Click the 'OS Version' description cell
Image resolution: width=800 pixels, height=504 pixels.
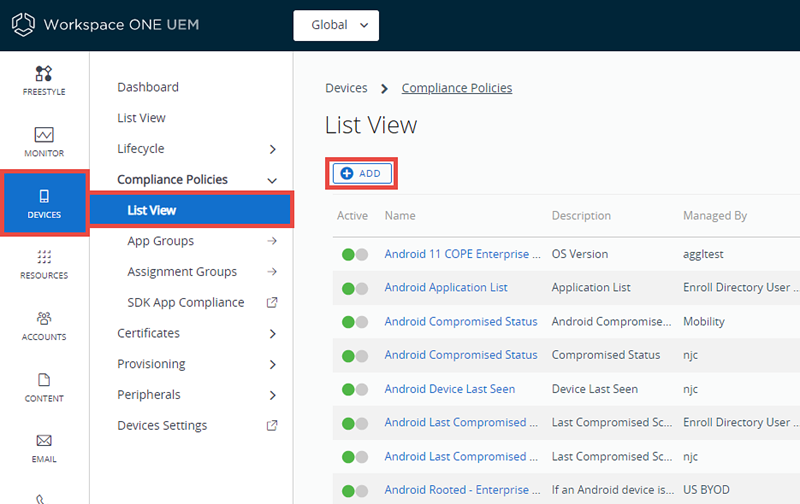(580, 254)
